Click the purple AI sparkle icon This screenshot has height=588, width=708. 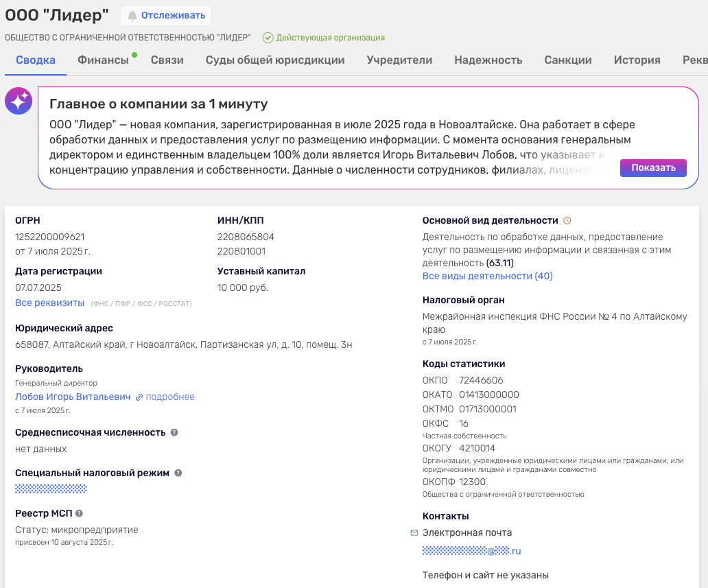point(19,100)
